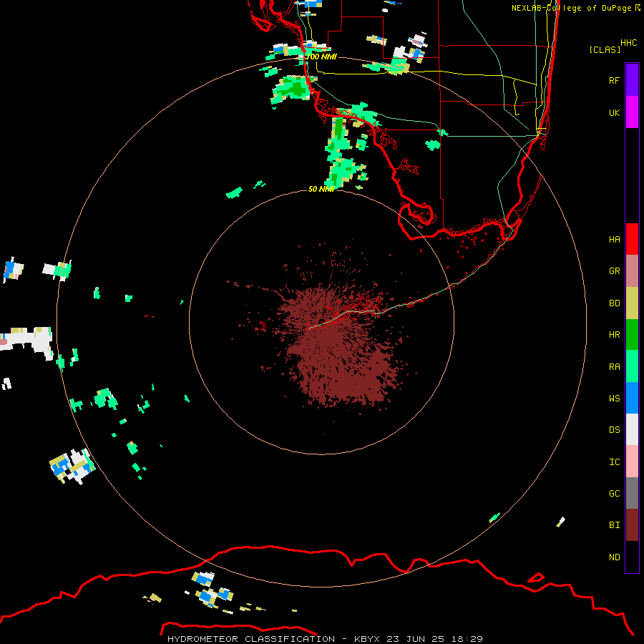Screen dimensions: 644x644
Task: Click the purple RF color swatch in legend
Action: (x=632, y=80)
